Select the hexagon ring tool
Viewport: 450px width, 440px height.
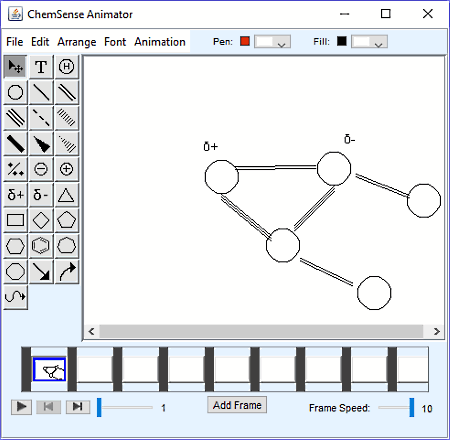(x=15, y=246)
